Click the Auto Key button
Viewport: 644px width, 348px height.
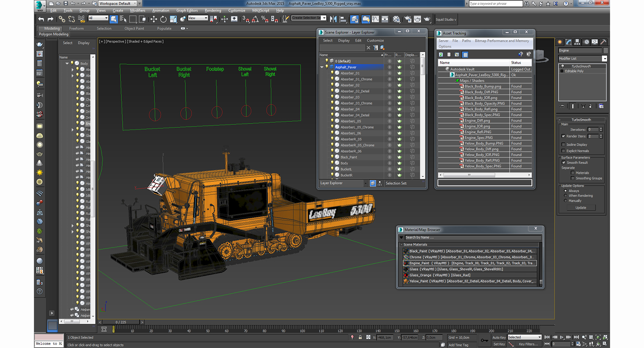click(499, 338)
